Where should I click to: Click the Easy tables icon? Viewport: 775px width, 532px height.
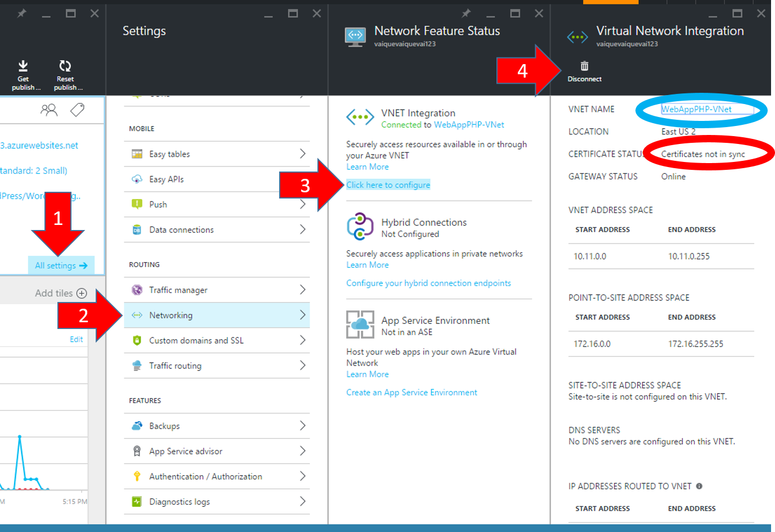pos(137,154)
